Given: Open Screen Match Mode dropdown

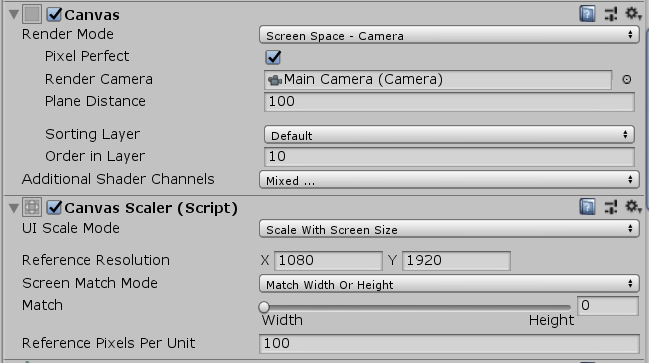Looking at the screenshot, I should (x=449, y=284).
